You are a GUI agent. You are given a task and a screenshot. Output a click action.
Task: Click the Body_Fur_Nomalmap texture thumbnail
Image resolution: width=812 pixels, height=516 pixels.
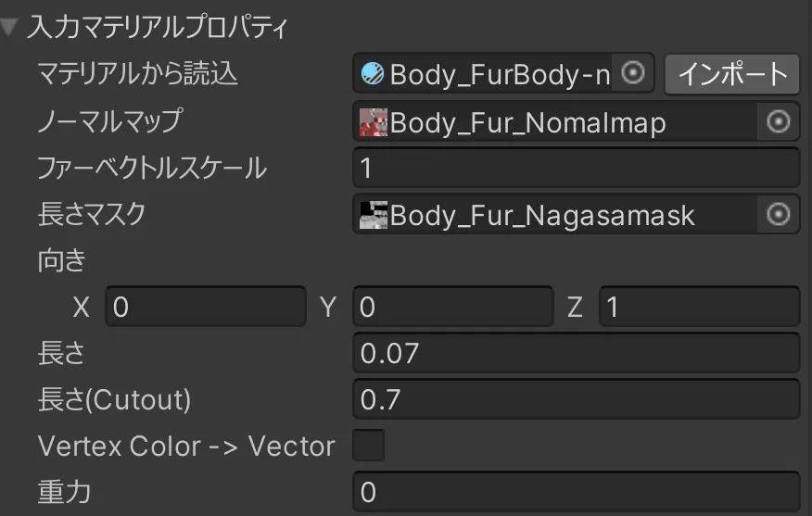[x=374, y=122]
